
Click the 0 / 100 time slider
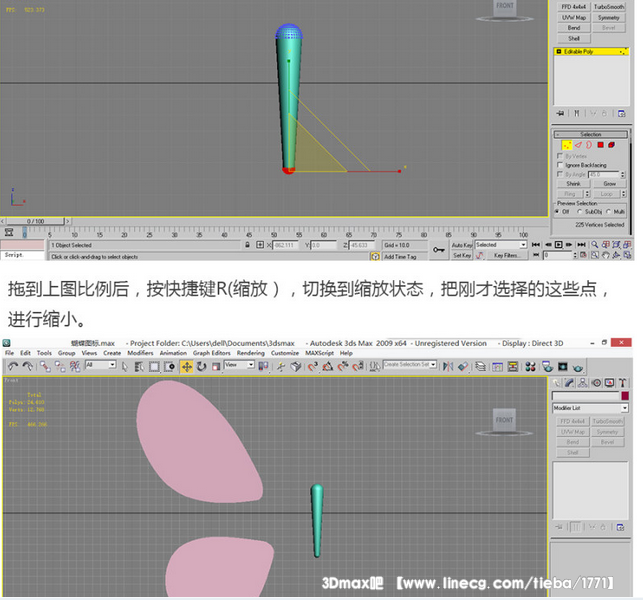[x=35, y=221]
